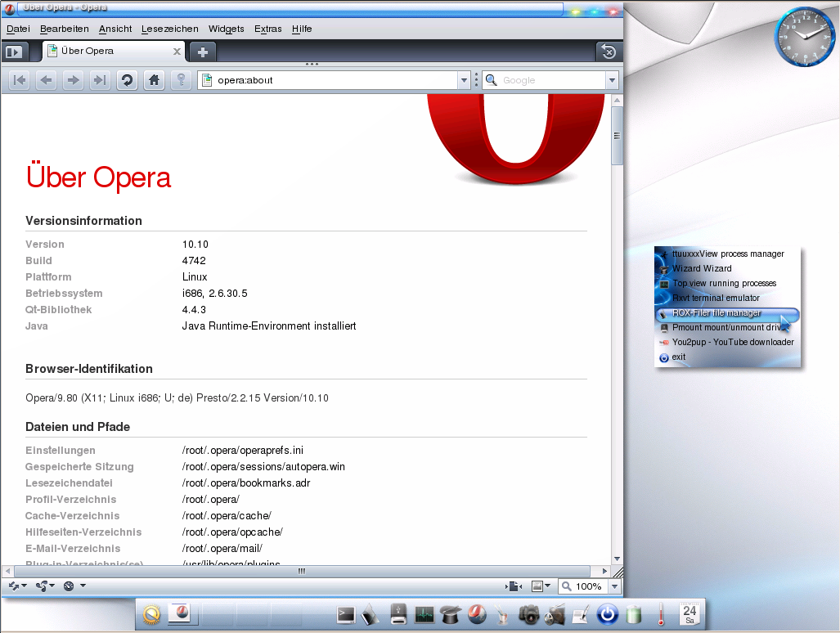
Task: Open the closed tabs trash icon
Action: (x=609, y=52)
